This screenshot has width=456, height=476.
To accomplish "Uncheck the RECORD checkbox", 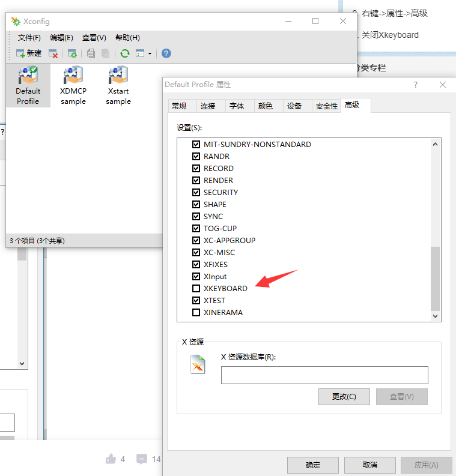I will pyautogui.click(x=196, y=168).
